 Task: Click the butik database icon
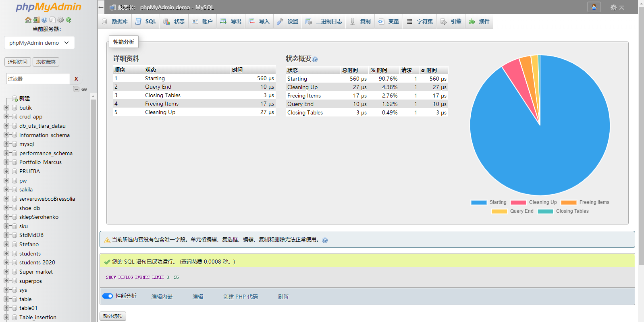[x=15, y=108]
